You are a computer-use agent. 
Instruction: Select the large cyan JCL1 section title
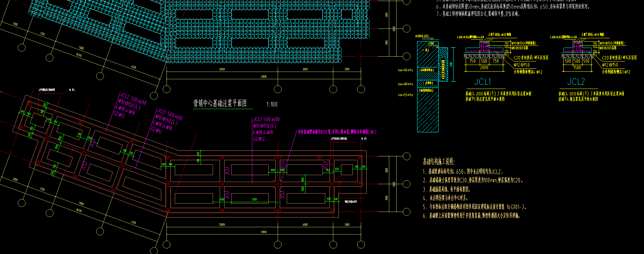[x=483, y=82]
